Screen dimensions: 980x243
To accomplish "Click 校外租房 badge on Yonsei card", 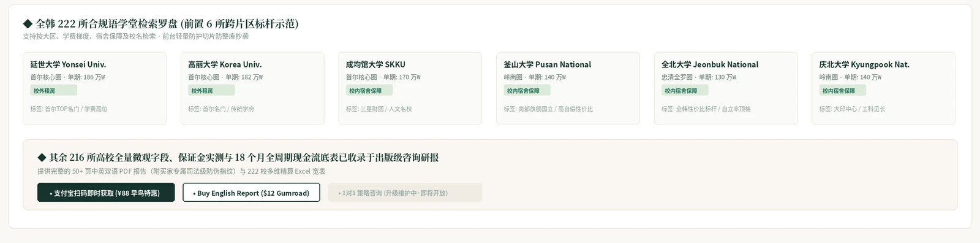I will [x=54, y=90].
